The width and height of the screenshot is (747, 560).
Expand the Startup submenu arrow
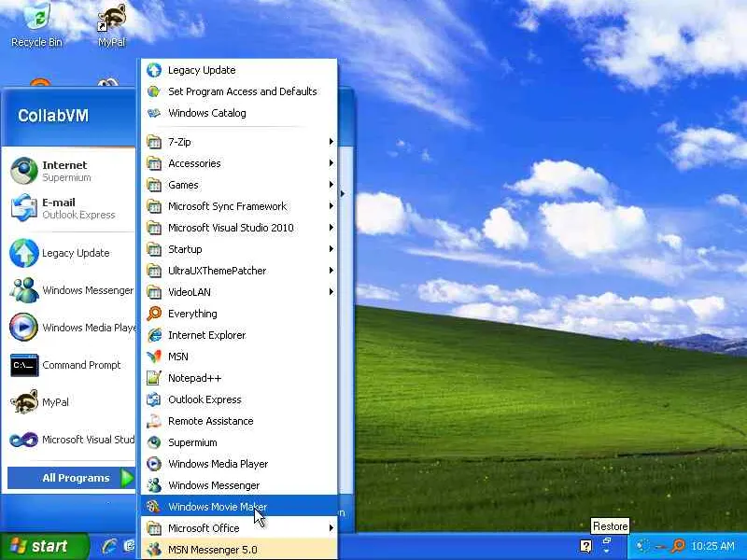click(331, 249)
